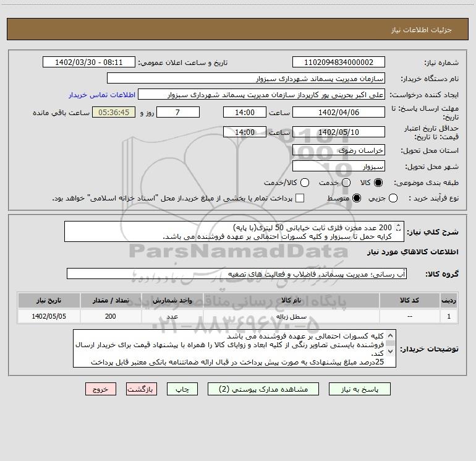This screenshot has width=476, height=461.
Task: Click the 'پاسخ به نیاز' button
Action: 359,389
